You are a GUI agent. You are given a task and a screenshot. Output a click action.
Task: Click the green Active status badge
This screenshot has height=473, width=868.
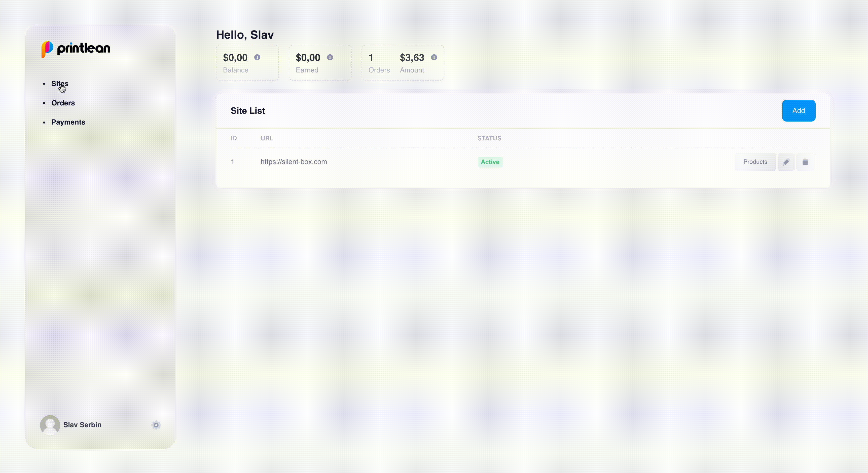(490, 162)
